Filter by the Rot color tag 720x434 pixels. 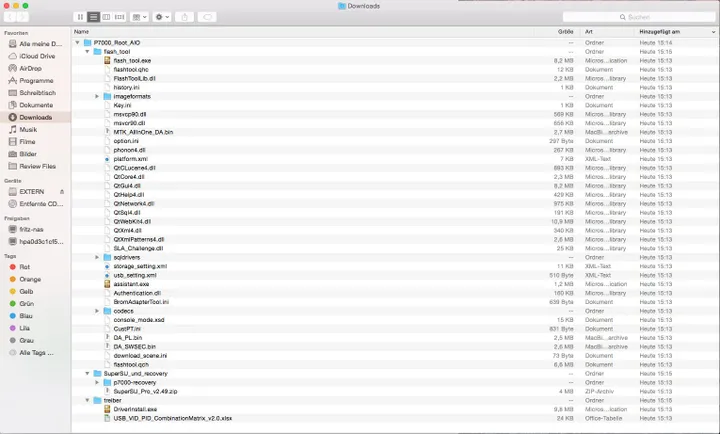(25, 267)
